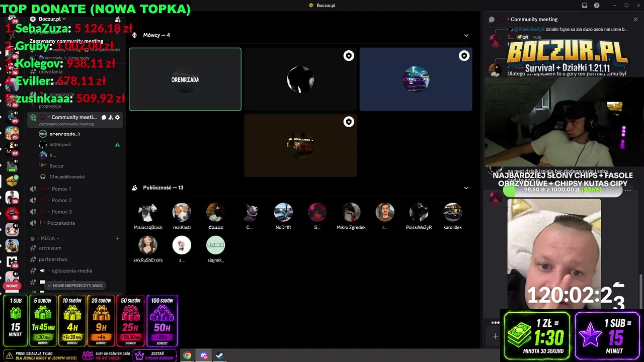Select the speaker tile with Royal Casino avatar

(300, 145)
